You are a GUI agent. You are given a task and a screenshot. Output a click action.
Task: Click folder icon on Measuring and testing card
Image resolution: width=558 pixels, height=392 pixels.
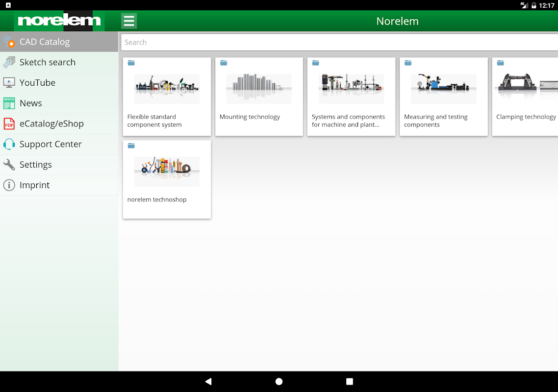(x=408, y=63)
